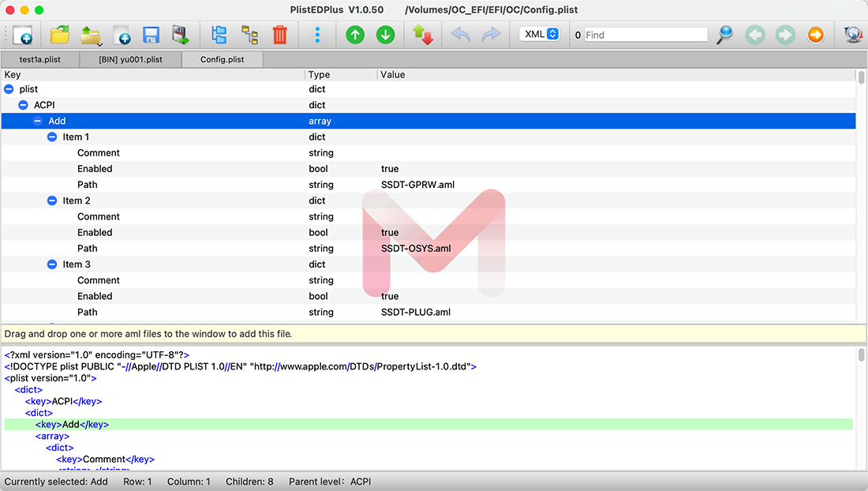Click the highlighted <key>Add</key> XML line
This screenshot has height=491, width=868.
pos(428,425)
